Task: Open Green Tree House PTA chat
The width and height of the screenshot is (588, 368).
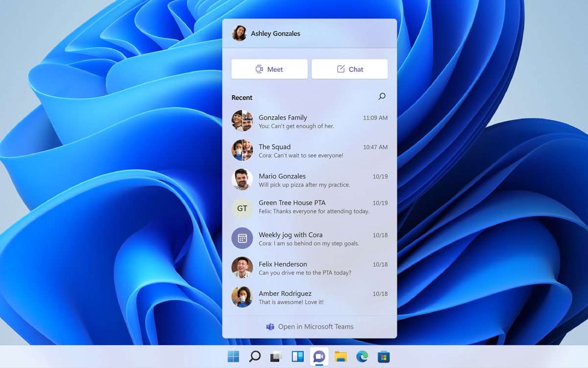Action: pyautogui.click(x=309, y=207)
